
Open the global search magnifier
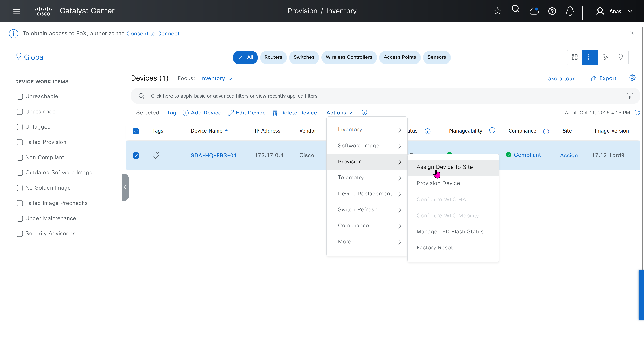515,9
